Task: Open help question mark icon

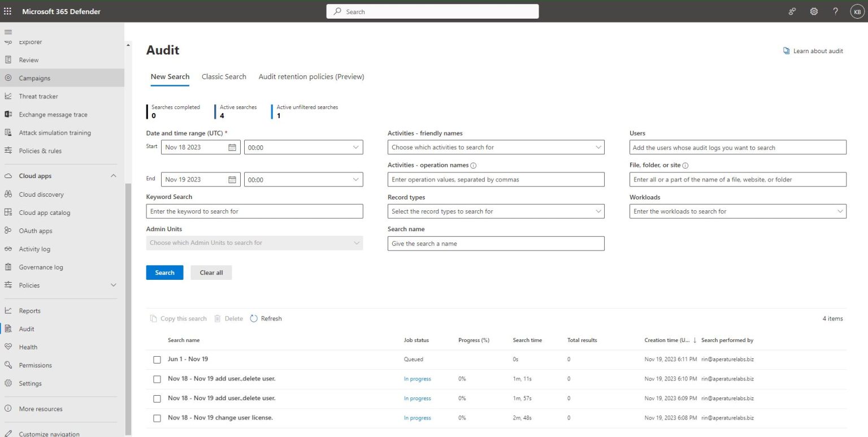Action: (835, 11)
